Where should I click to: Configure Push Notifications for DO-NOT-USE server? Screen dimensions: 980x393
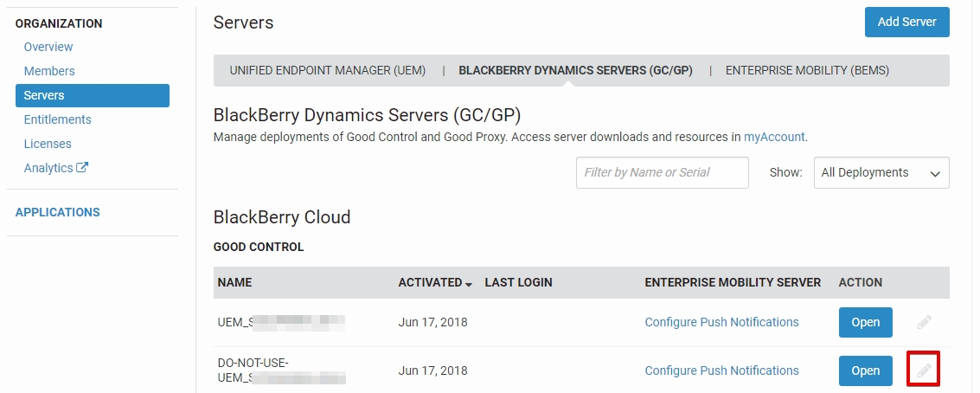tap(721, 370)
